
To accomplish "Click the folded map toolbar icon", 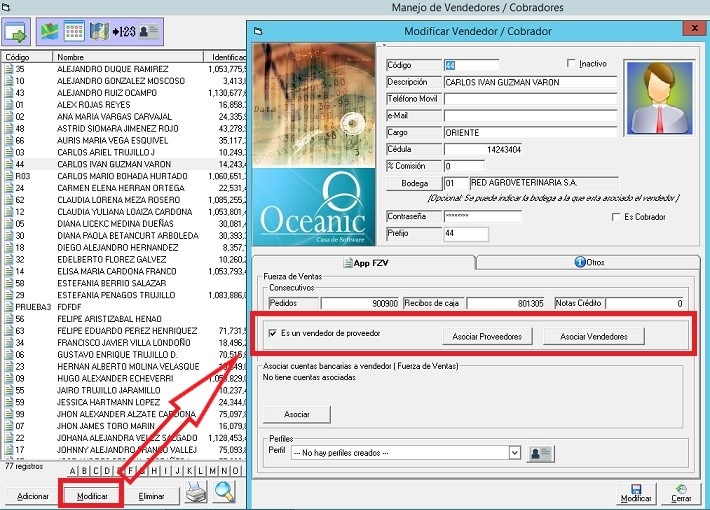I will pos(98,32).
